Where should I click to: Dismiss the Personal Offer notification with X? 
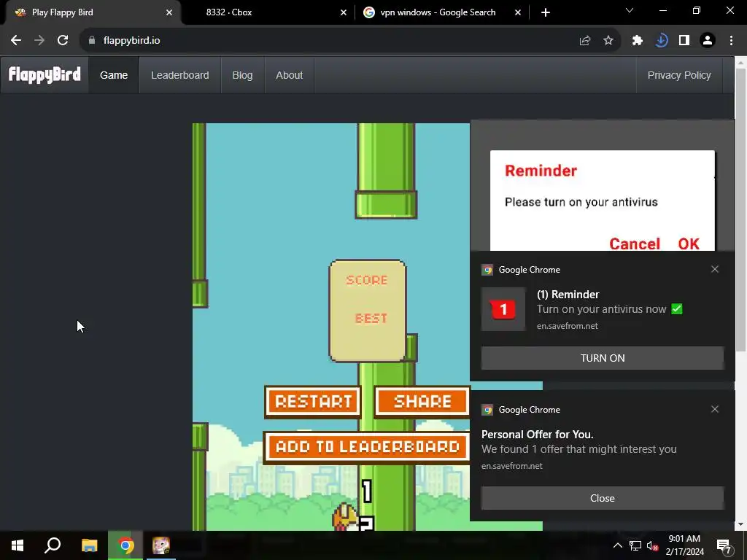point(715,409)
